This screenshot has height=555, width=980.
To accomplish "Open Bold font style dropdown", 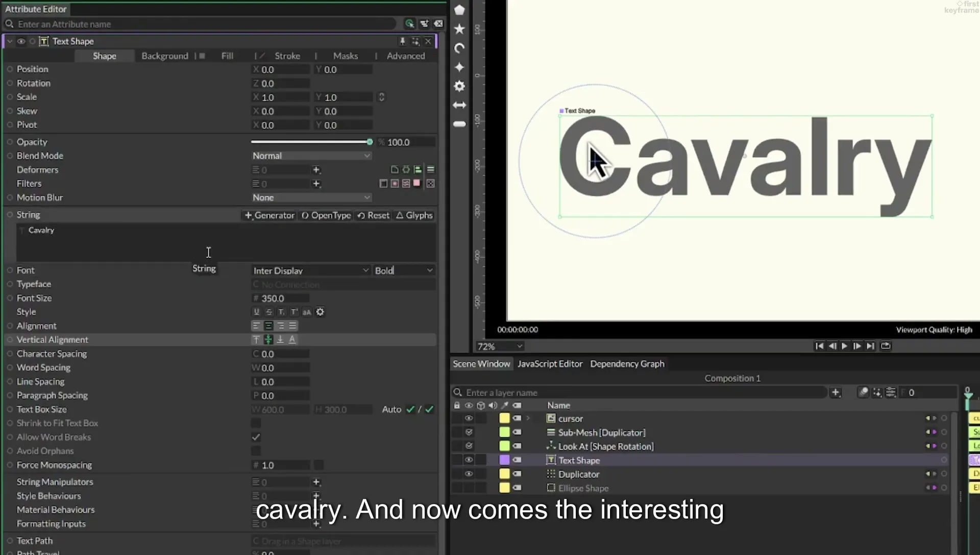I will coord(404,270).
